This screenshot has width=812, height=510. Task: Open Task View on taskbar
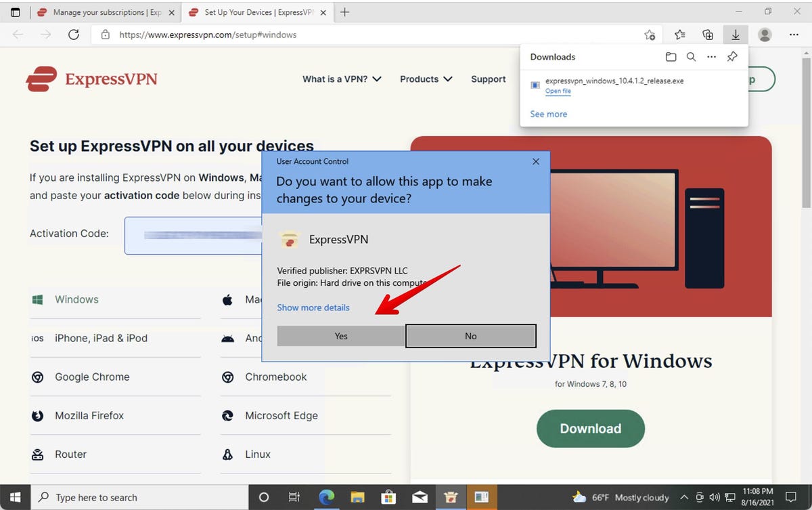point(294,497)
